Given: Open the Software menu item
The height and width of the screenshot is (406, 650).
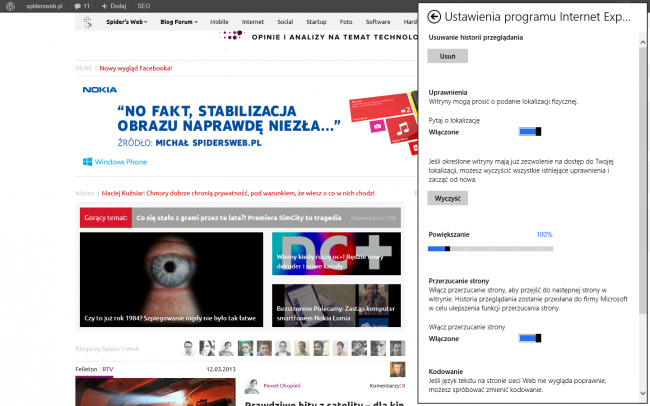Looking at the screenshot, I should (x=378, y=22).
